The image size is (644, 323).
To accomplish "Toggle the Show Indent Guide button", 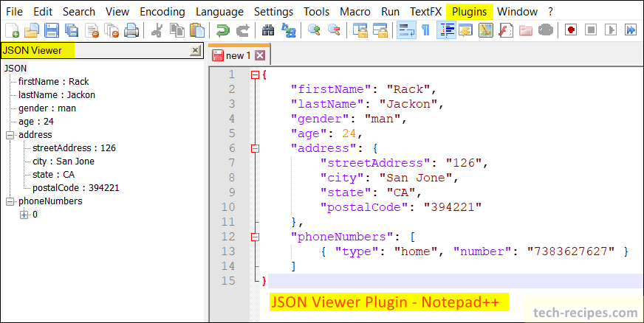I will tap(446, 30).
